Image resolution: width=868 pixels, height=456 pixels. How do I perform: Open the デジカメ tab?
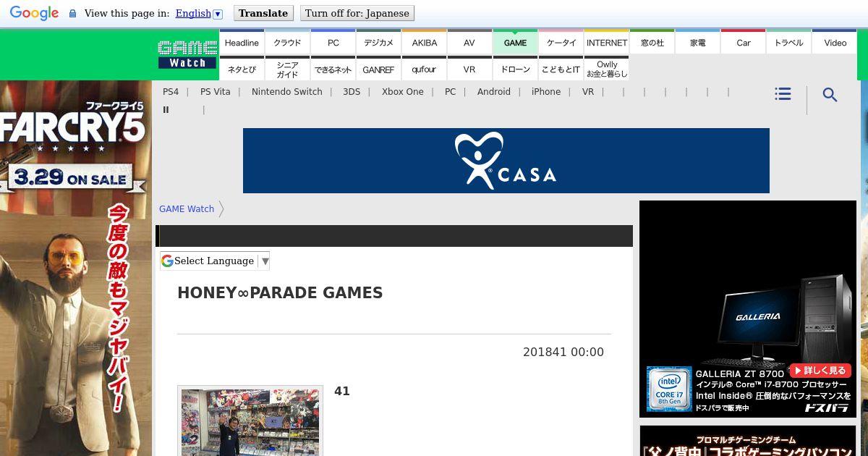[378, 43]
